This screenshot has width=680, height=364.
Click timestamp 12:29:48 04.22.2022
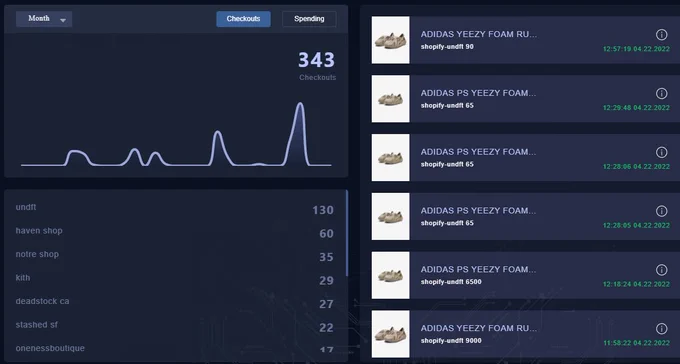[636, 108]
